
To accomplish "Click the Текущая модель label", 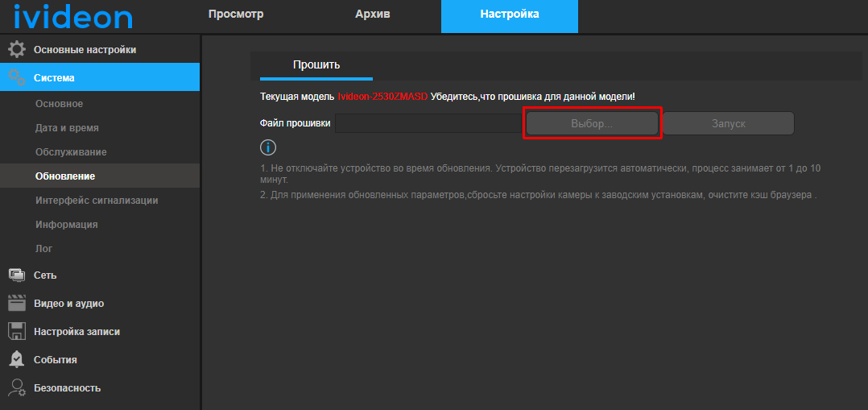I will point(297,97).
